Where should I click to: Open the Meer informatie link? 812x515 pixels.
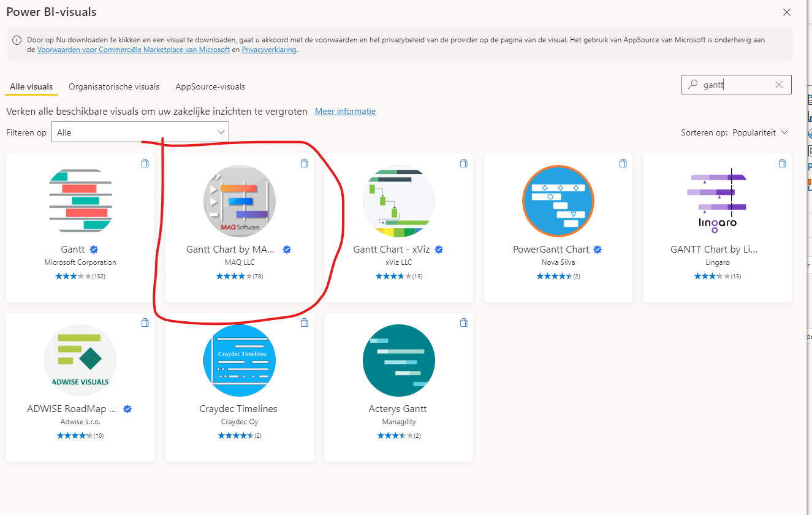coord(345,111)
